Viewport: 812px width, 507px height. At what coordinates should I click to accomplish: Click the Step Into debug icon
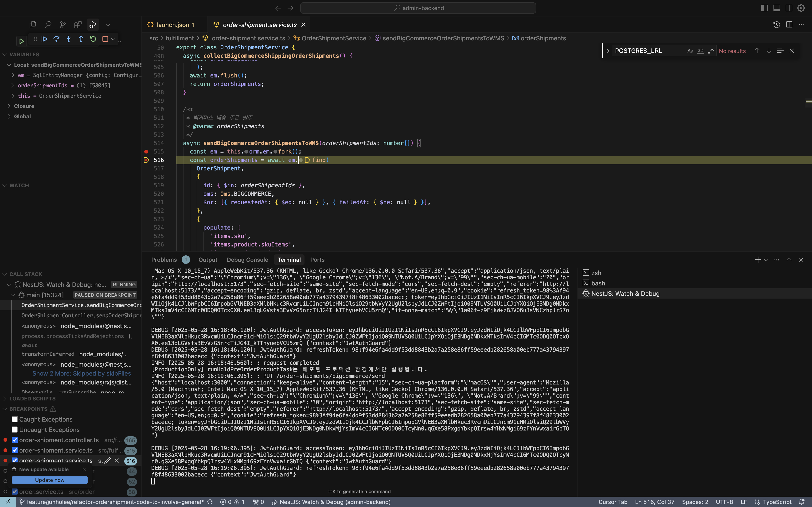pyautogui.click(x=68, y=39)
